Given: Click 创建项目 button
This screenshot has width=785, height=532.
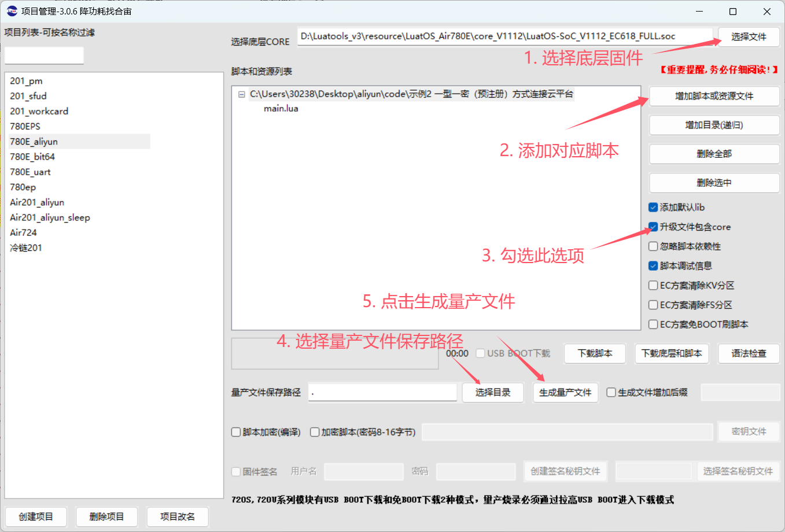Looking at the screenshot, I should [x=36, y=517].
